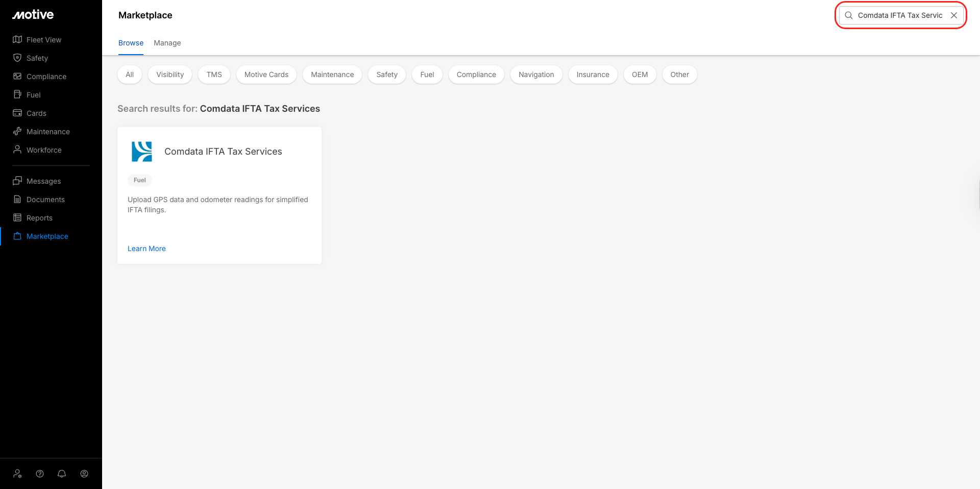The height and width of the screenshot is (489, 980).
Task: Filter by Maintenance category chip
Action: pyautogui.click(x=332, y=75)
